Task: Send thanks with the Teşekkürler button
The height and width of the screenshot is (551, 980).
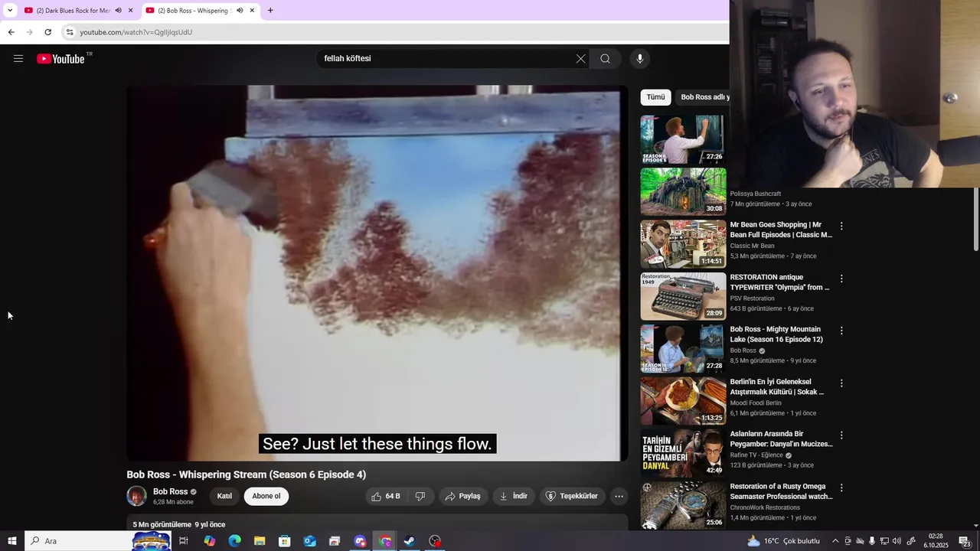Action: click(x=571, y=496)
